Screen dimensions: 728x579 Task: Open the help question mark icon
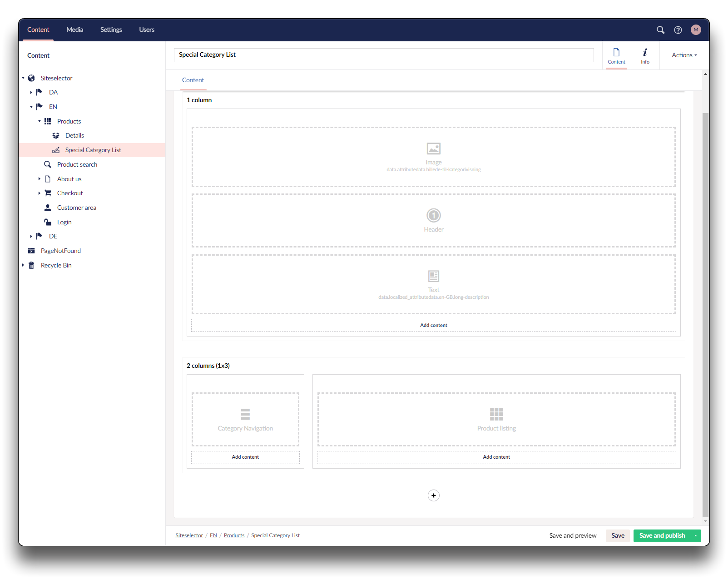coord(678,30)
